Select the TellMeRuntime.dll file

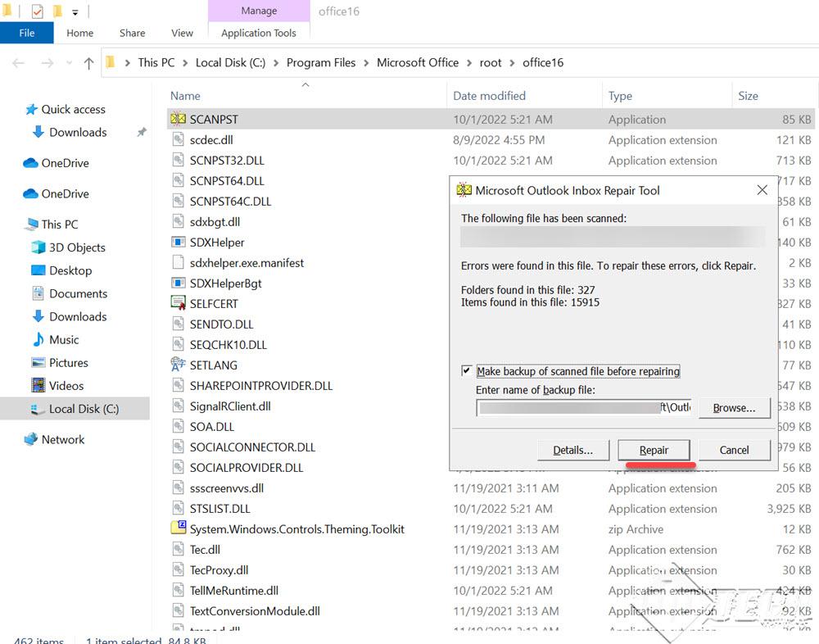tap(233, 590)
